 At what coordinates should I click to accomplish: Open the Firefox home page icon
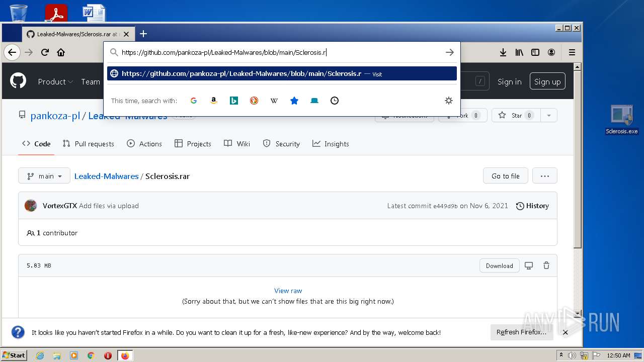tap(61, 52)
